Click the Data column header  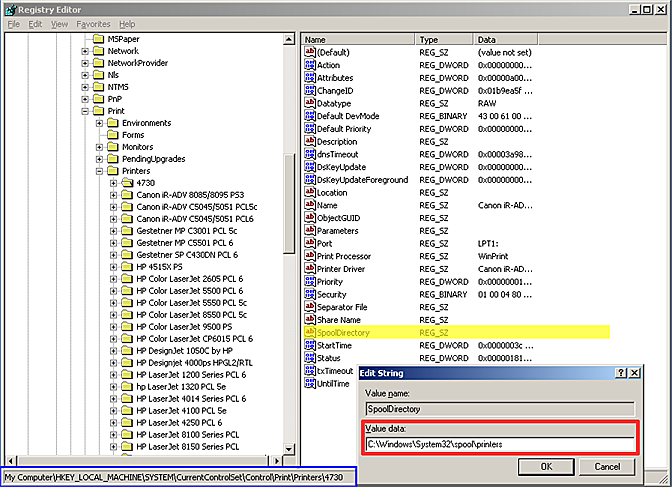(x=505, y=39)
